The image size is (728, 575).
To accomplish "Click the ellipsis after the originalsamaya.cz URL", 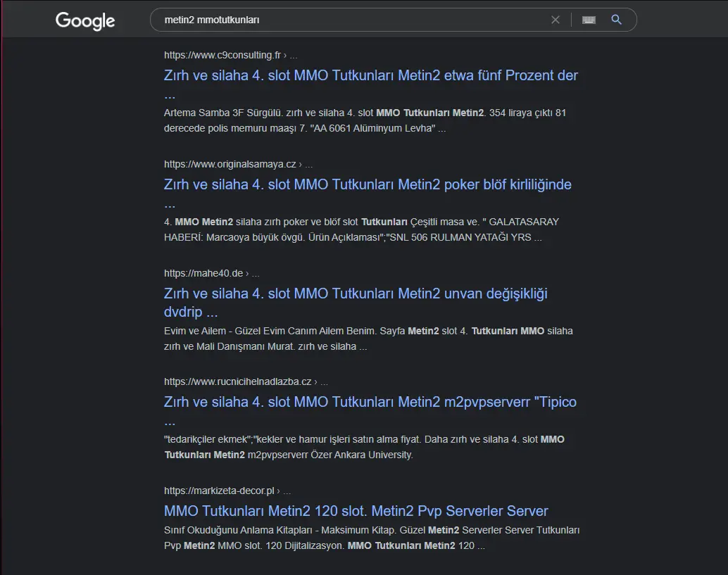I will 309,165.
